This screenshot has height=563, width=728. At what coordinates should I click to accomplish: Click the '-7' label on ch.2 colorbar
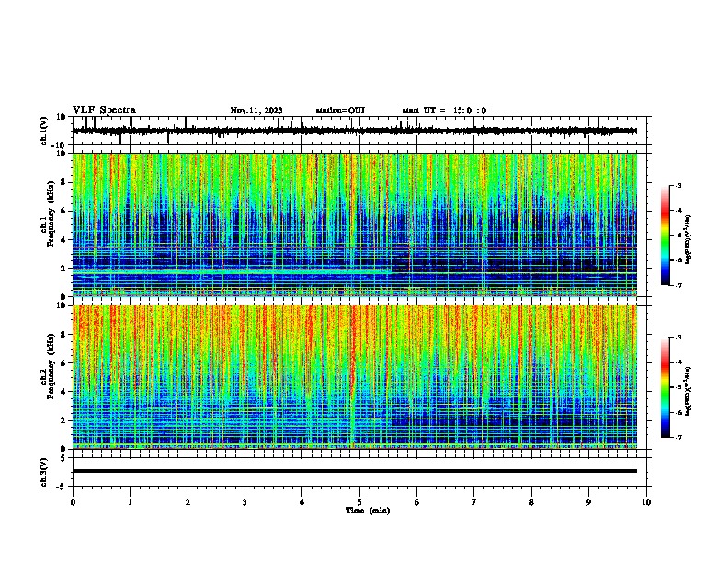[x=677, y=438]
